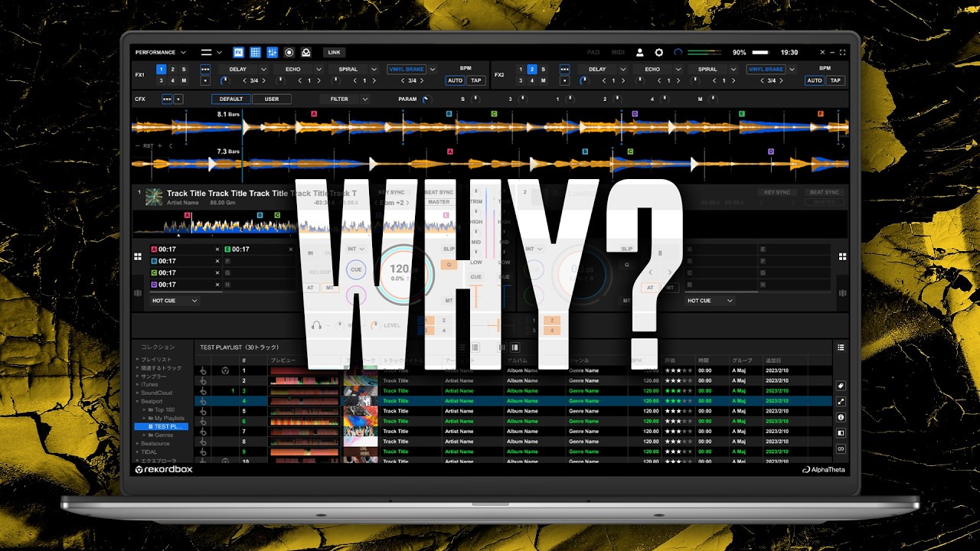Enable FX2 BPM AUTO mode

(815, 80)
